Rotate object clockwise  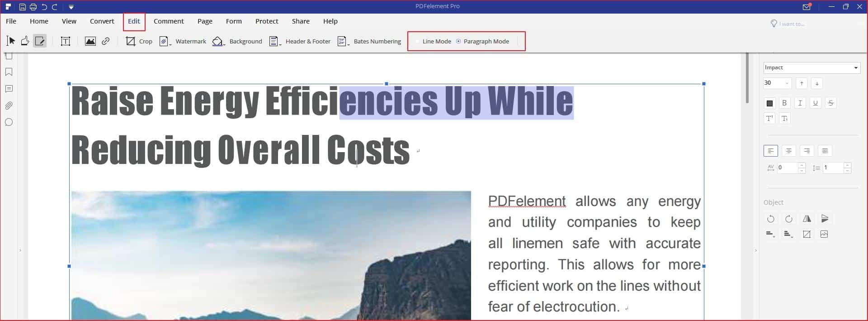(x=788, y=219)
